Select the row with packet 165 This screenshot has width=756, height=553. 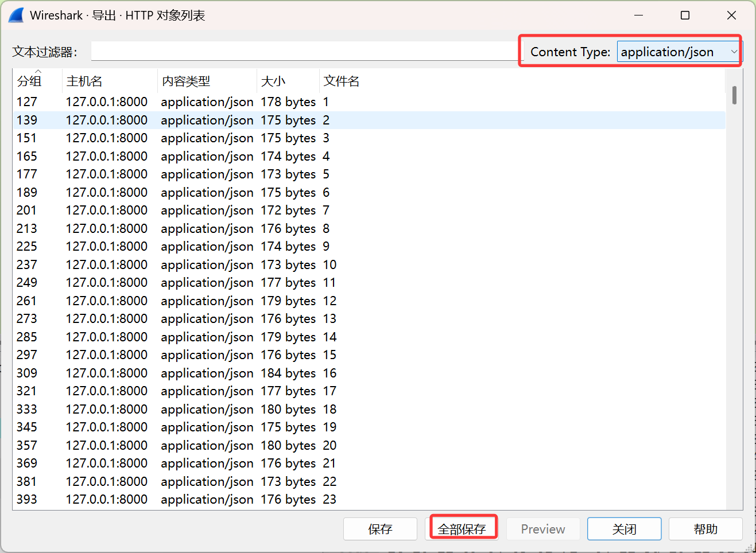point(369,156)
